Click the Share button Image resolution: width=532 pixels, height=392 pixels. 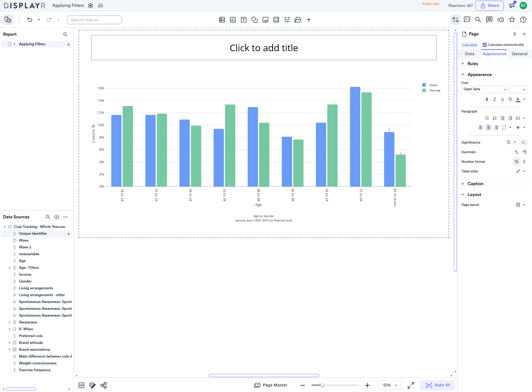point(490,6)
